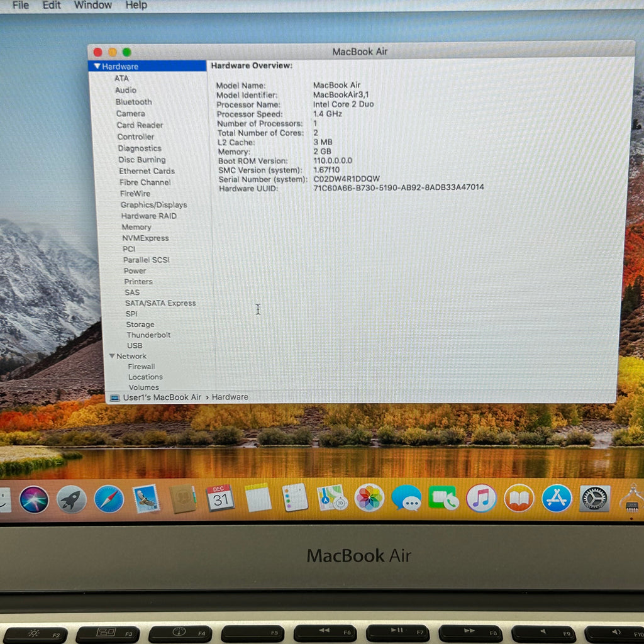Screen dimensions: 644x644
Task: Select Power in the sidebar
Action: (x=135, y=270)
